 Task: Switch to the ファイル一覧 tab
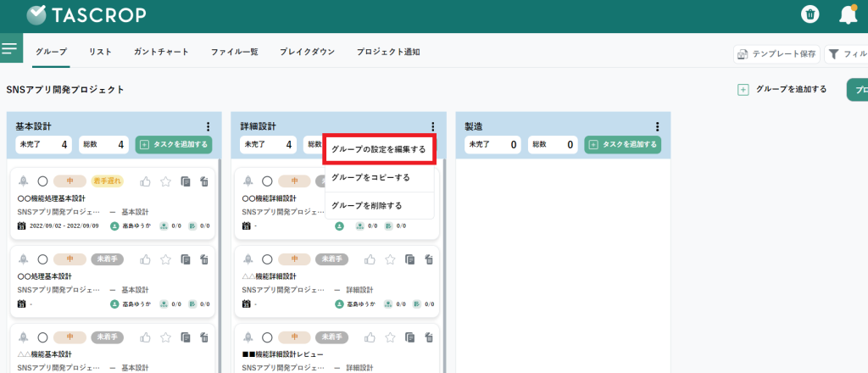[234, 52]
